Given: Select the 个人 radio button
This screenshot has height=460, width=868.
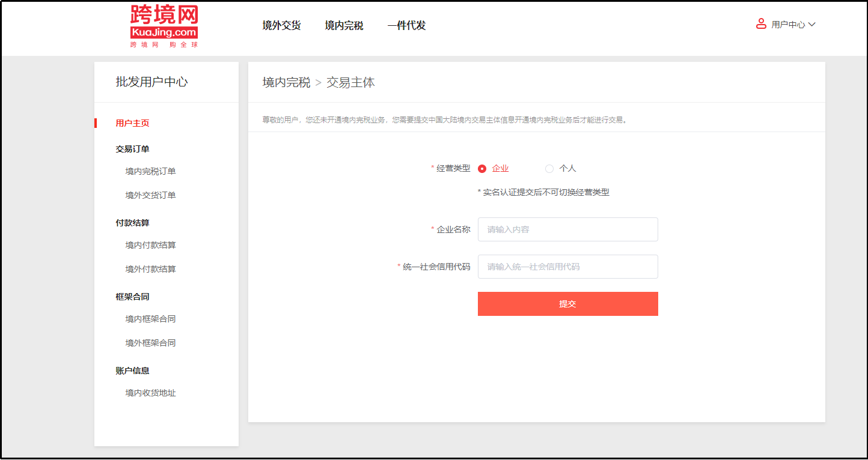Looking at the screenshot, I should [549, 169].
